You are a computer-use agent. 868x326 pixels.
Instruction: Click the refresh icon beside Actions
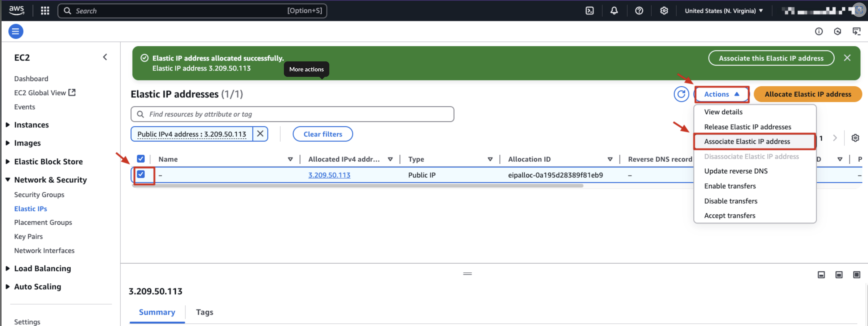[681, 94]
